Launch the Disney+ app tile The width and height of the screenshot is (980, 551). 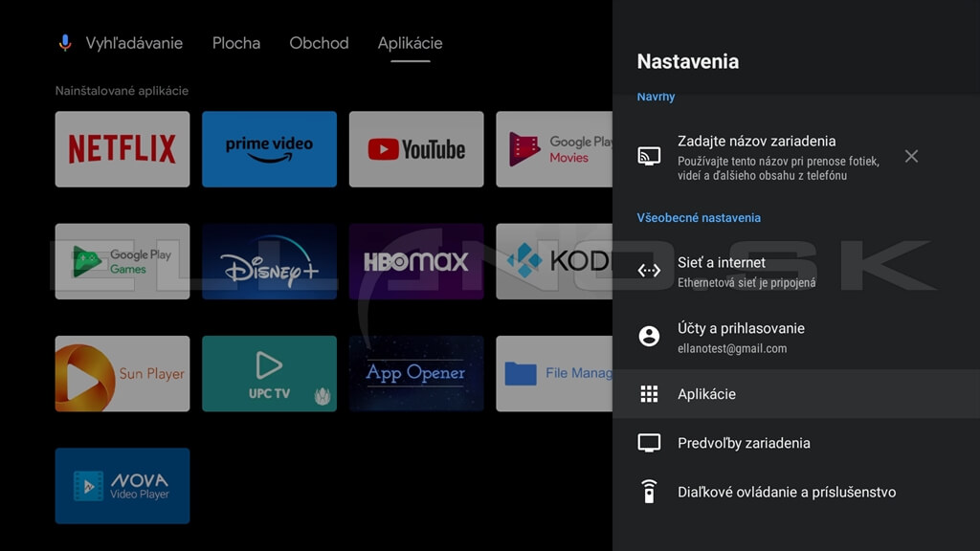point(269,262)
